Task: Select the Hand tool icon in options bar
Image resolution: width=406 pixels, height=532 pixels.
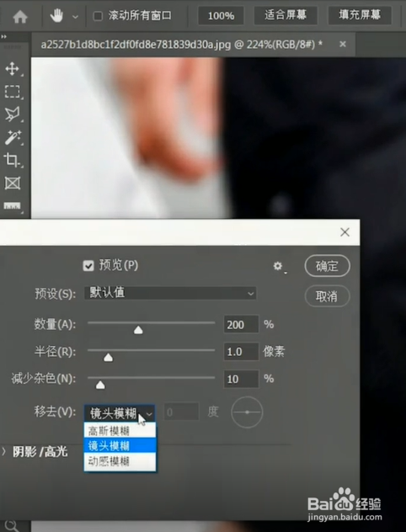Action: pyautogui.click(x=56, y=16)
